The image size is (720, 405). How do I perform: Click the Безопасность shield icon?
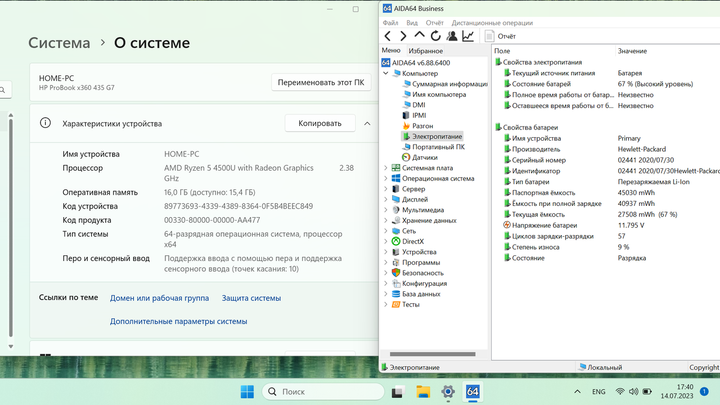click(396, 273)
